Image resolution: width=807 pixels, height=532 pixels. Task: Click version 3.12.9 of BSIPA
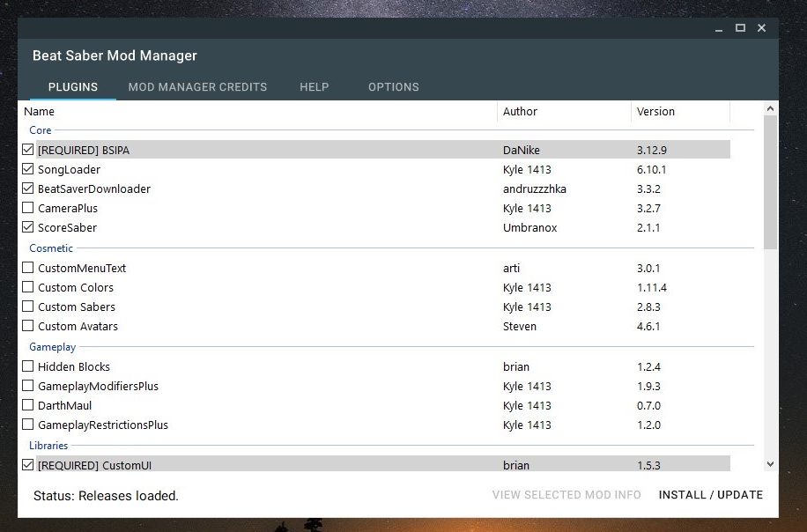652,150
